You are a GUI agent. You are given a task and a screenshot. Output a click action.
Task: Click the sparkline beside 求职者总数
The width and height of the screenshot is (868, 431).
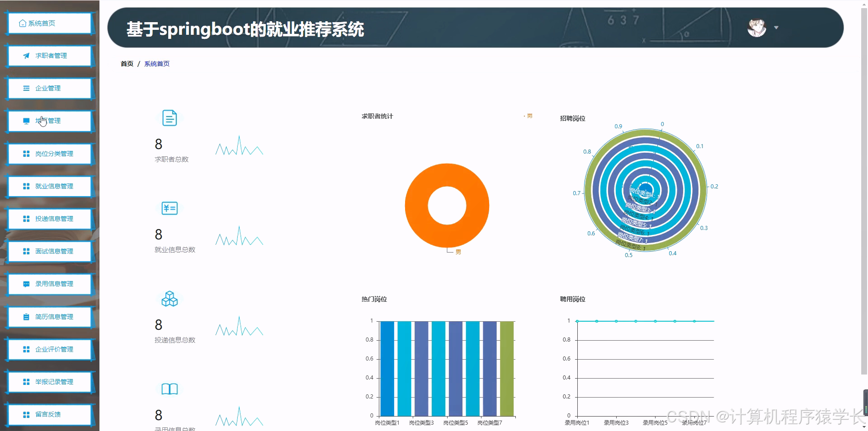(x=239, y=145)
